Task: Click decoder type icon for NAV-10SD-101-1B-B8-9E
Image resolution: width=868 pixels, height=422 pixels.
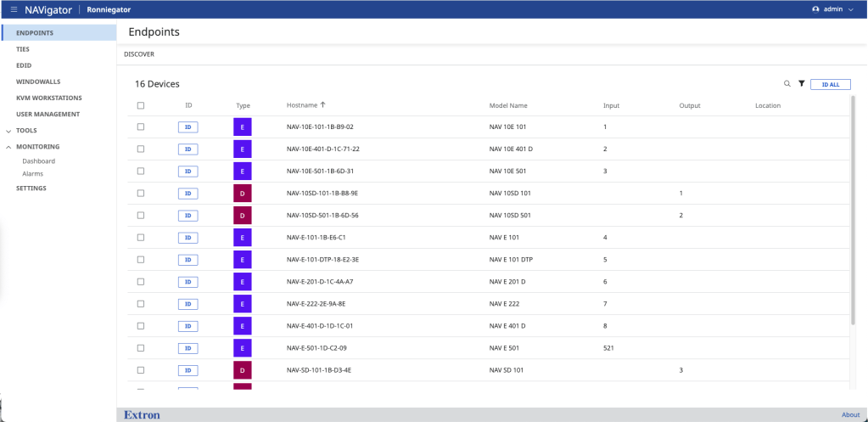Action: [x=243, y=194]
